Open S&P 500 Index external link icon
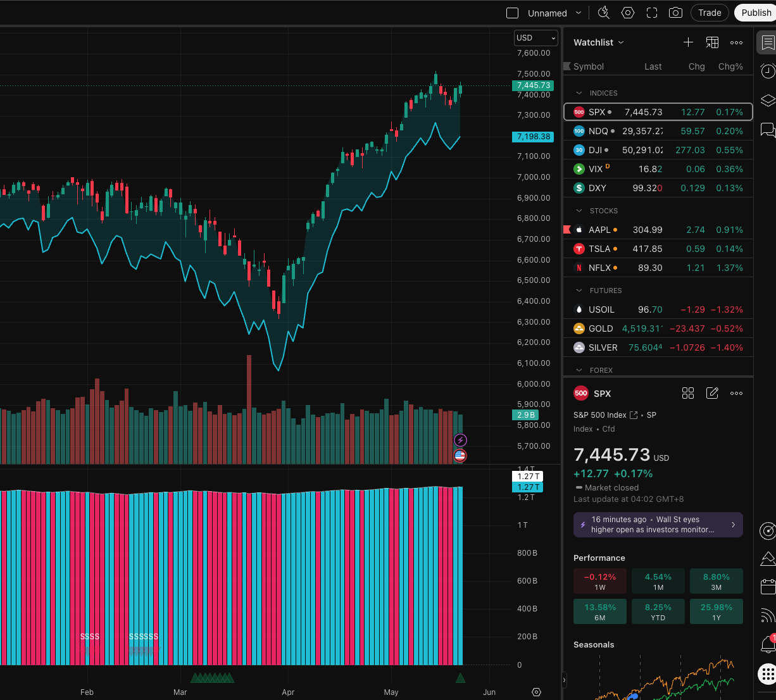776x700 pixels. coord(634,415)
